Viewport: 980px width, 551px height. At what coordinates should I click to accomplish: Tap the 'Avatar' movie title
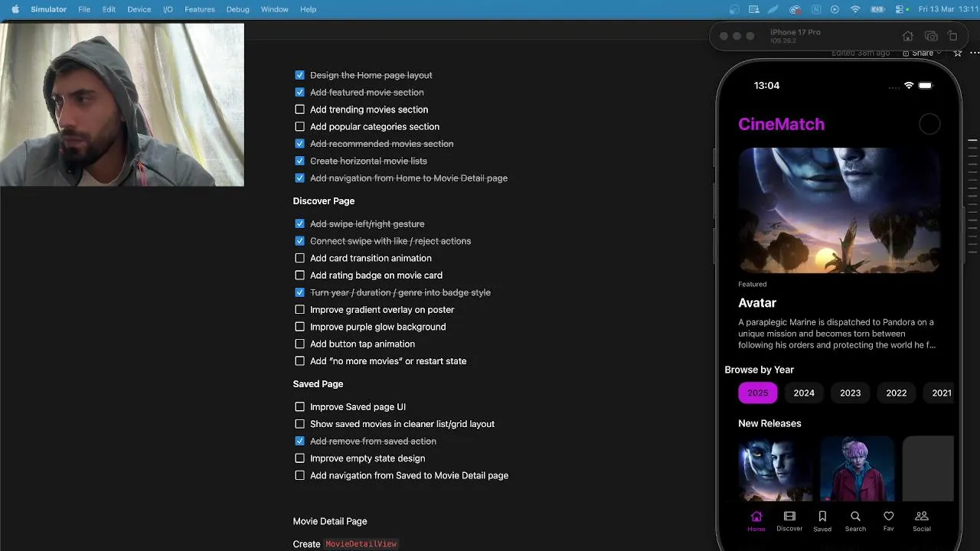tap(757, 303)
